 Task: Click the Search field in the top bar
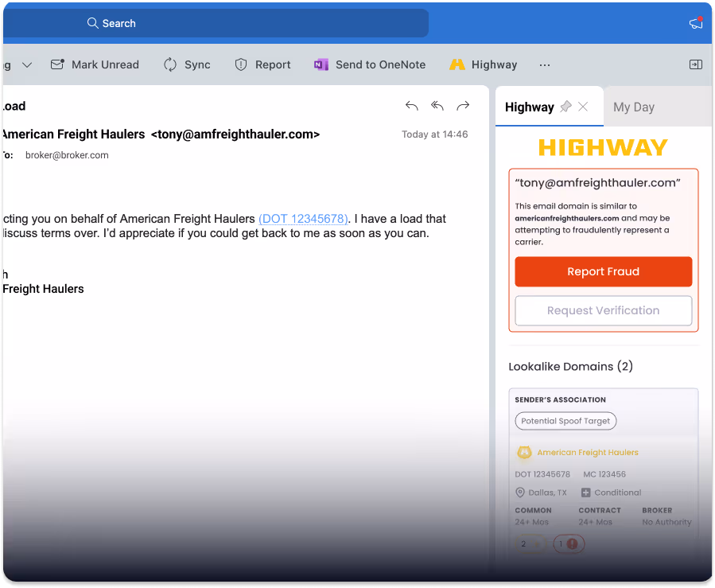pyautogui.click(x=216, y=23)
